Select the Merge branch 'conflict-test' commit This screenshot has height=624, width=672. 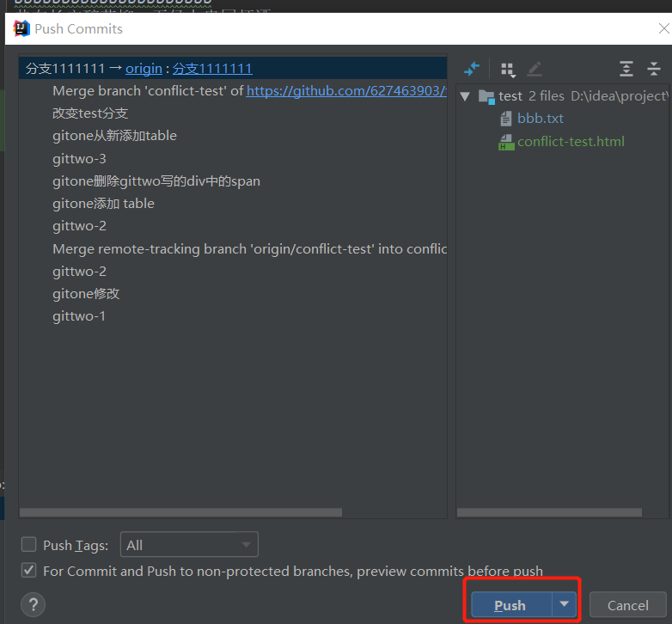(249, 91)
